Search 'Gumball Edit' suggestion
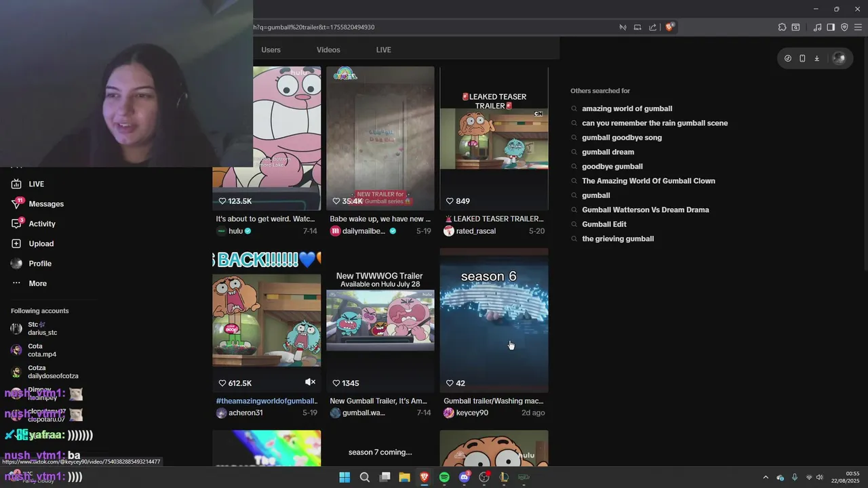 (x=604, y=224)
